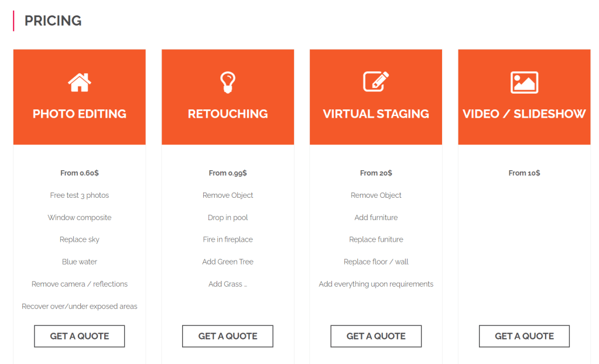Click the 'From 0.99$' price text
The image size is (599, 364).
(228, 173)
